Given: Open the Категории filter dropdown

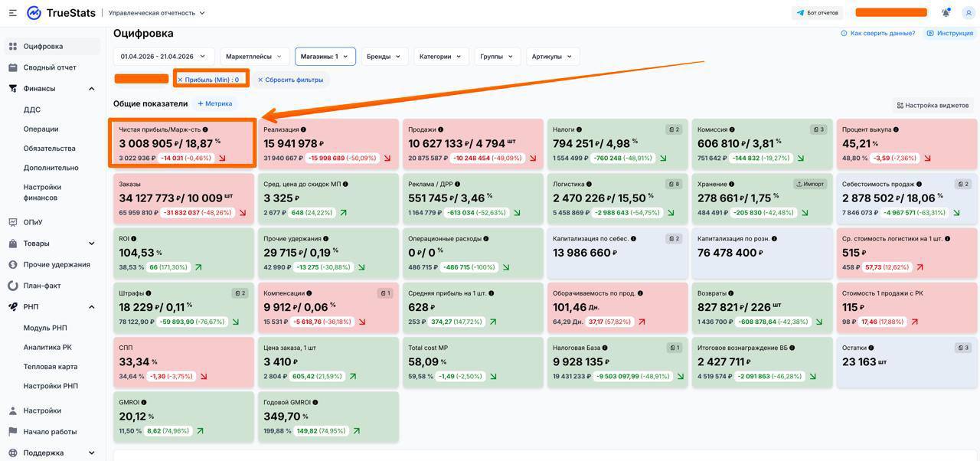Looking at the screenshot, I should point(441,56).
